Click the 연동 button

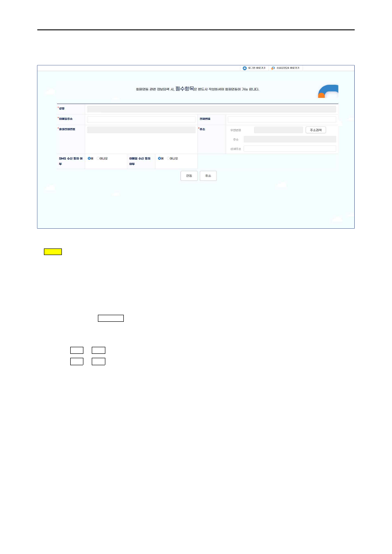pyautogui.click(x=189, y=176)
